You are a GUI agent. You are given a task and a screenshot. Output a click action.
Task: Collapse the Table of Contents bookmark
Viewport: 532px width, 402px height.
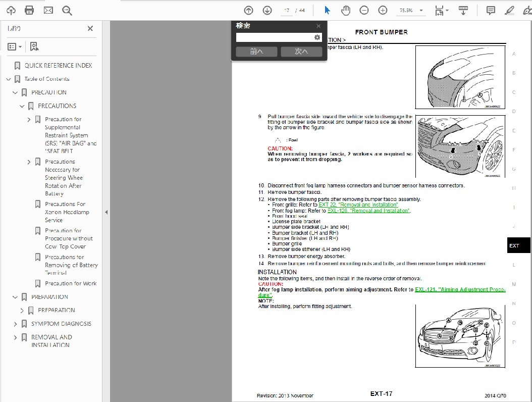(9, 79)
